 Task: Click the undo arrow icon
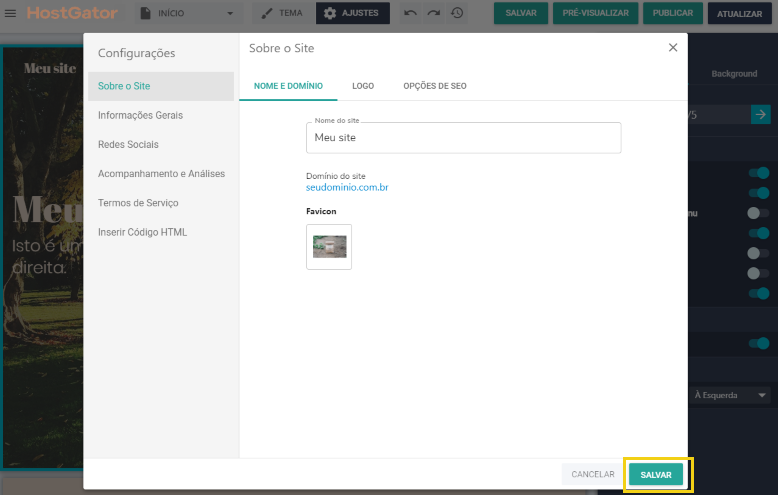coord(410,13)
